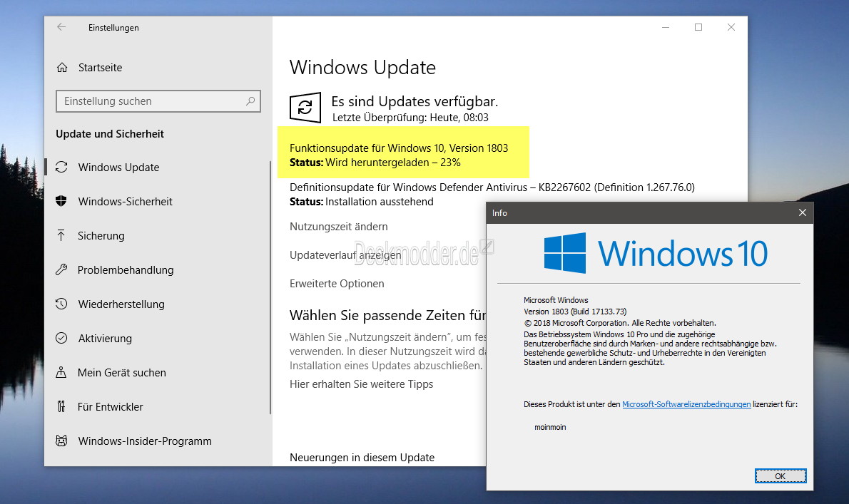The image size is (849, 504).
Task: Click the Info dialog title bar text
Action: [x=499, y=213]
